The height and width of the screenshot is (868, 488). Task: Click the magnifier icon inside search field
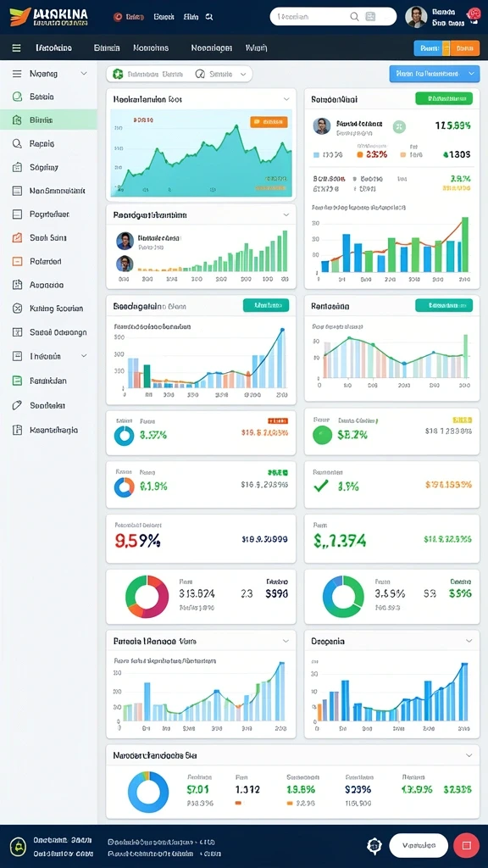[x=355, y=17]
